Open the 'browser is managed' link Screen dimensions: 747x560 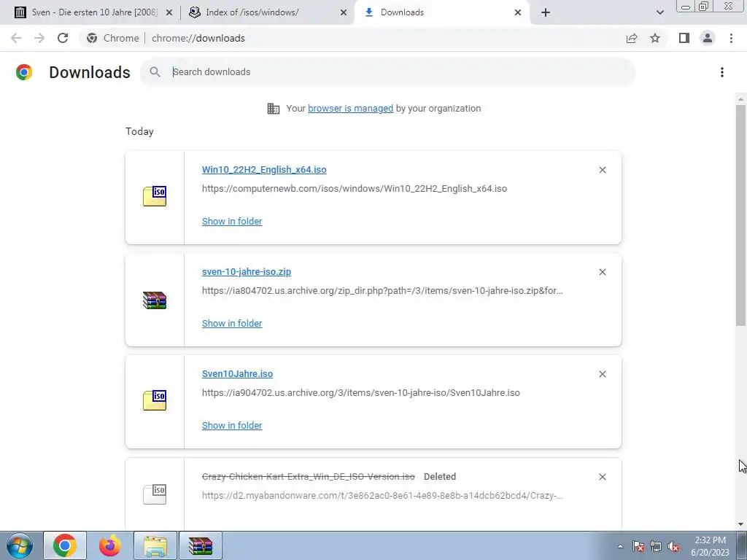pyautogui.click(x=350, y=108)
